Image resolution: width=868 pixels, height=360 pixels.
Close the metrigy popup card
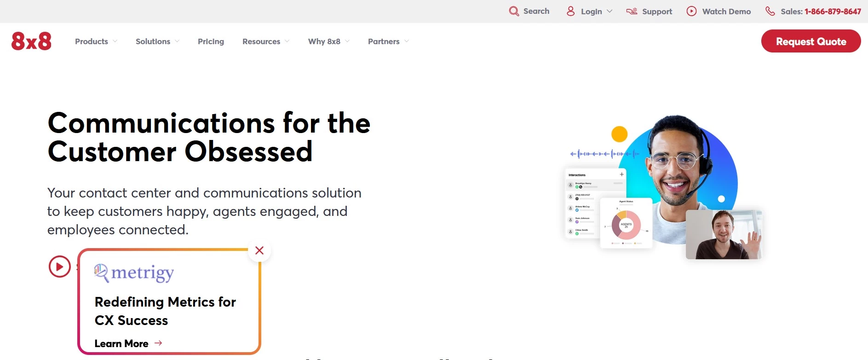(259, 250)
